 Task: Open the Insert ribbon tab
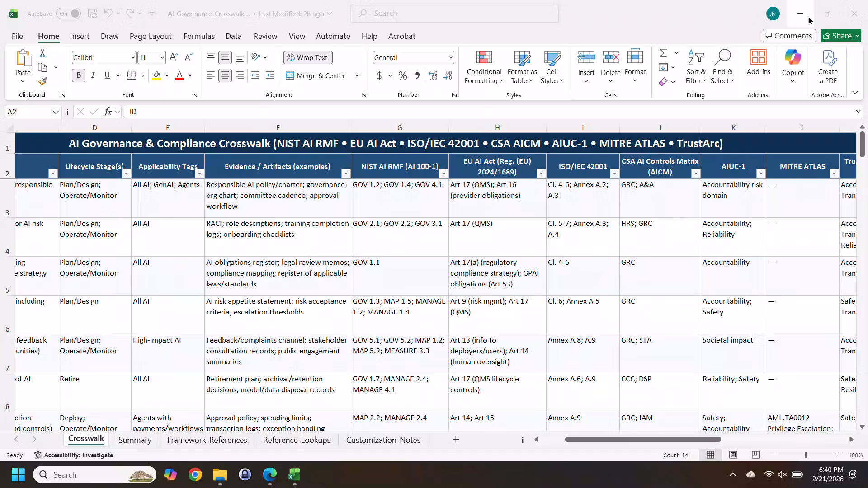pyautogui.click(x=80, y=36)
